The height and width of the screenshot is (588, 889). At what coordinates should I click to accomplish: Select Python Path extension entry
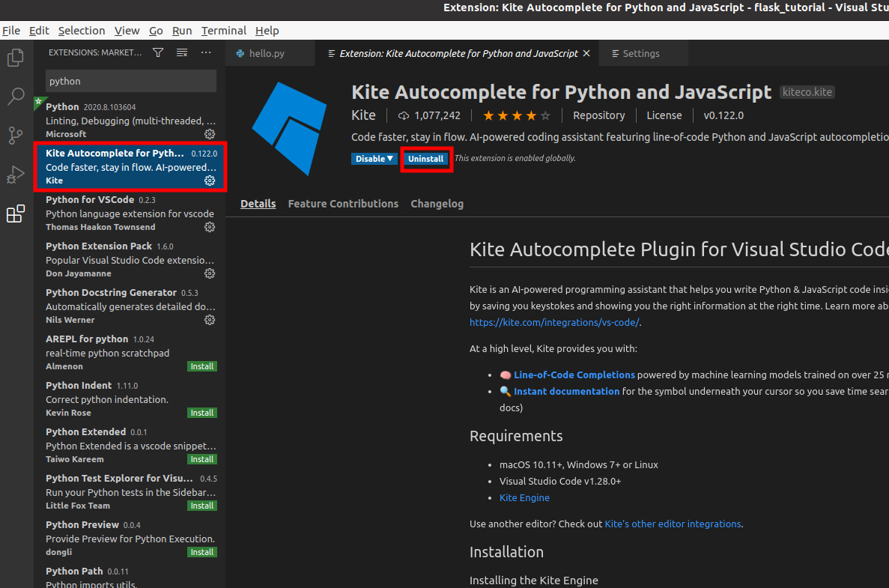[130, 575]
